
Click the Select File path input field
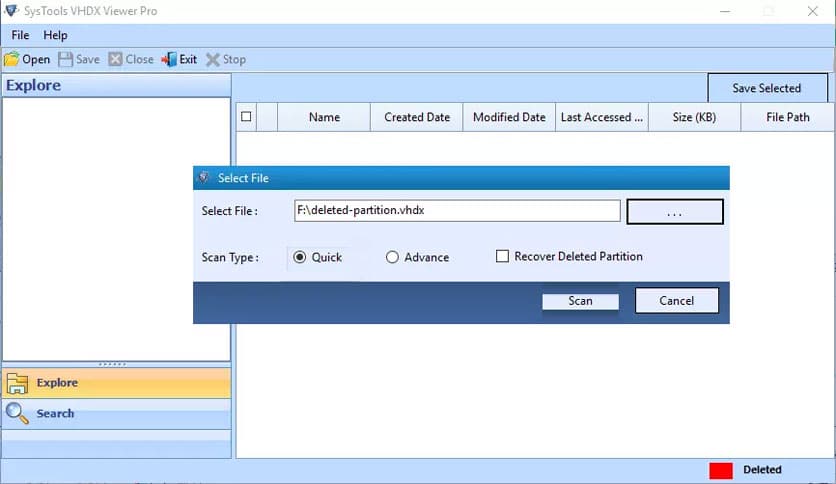click(x=457, y=211)
